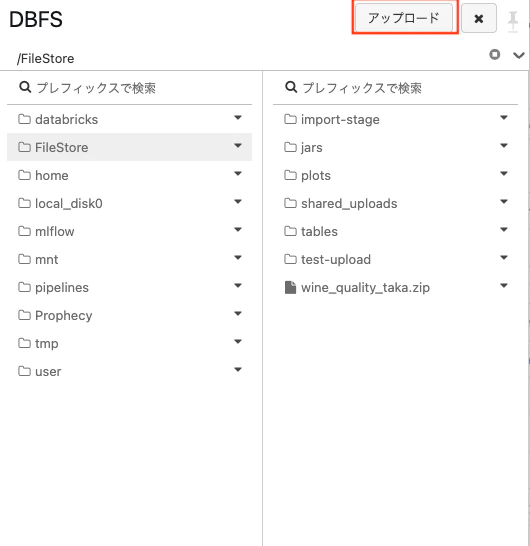Open dropdown arrow for jars folder
Screen dimensions: 530x546
tap(504, 146)
